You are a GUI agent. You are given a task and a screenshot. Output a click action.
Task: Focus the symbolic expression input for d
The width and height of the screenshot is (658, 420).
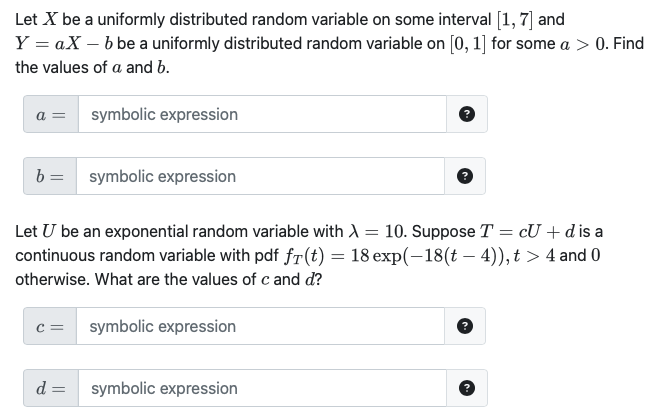pyautogui.click(x=262, y=388)
